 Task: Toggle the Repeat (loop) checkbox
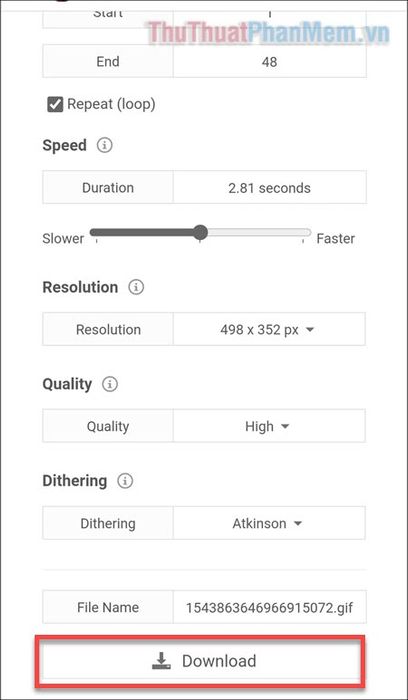tap(55, 105)
